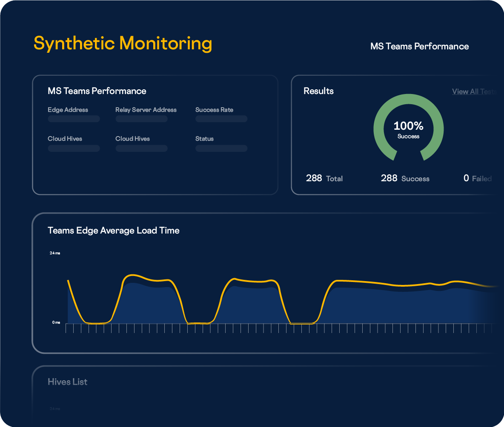Select MS Teams Performance in the top header
Image resolution: width=504 pixels, height=427 pixels.
click(x=419, y=46)
